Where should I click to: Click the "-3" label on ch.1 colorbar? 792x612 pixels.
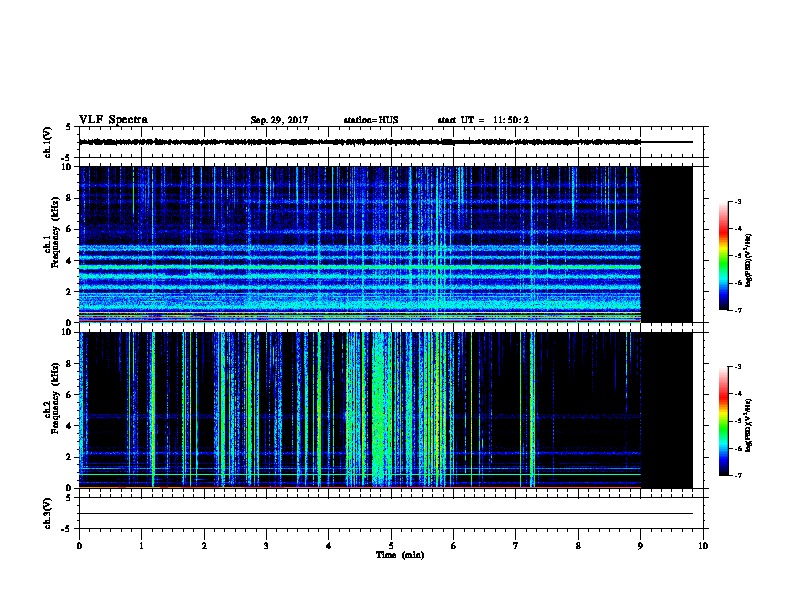pos(737,201)
